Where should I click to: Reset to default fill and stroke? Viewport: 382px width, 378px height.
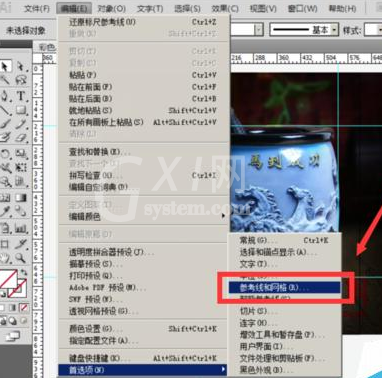click(x=3, y=294)
